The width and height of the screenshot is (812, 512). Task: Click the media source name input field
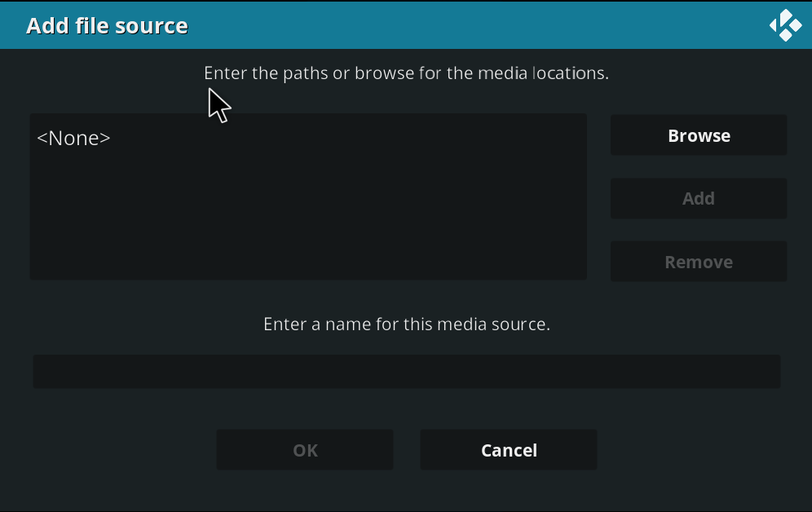pyautogui.click(x=406, y=371)
